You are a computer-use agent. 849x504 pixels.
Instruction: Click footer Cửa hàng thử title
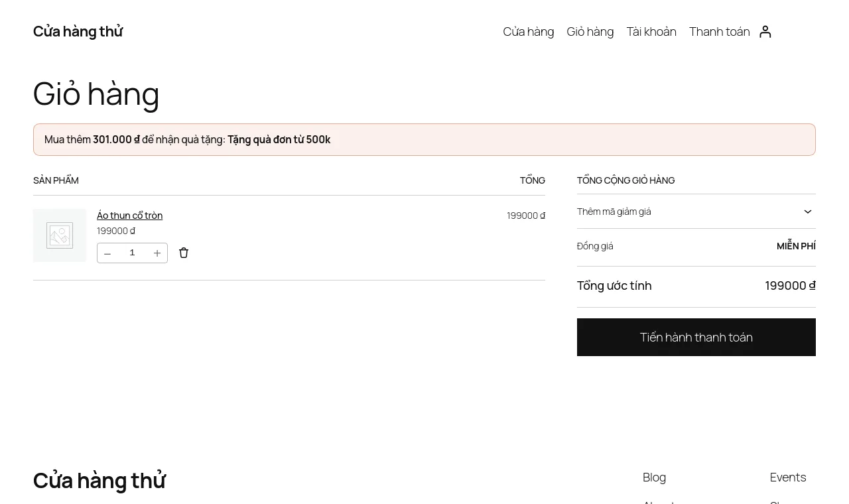99,480
